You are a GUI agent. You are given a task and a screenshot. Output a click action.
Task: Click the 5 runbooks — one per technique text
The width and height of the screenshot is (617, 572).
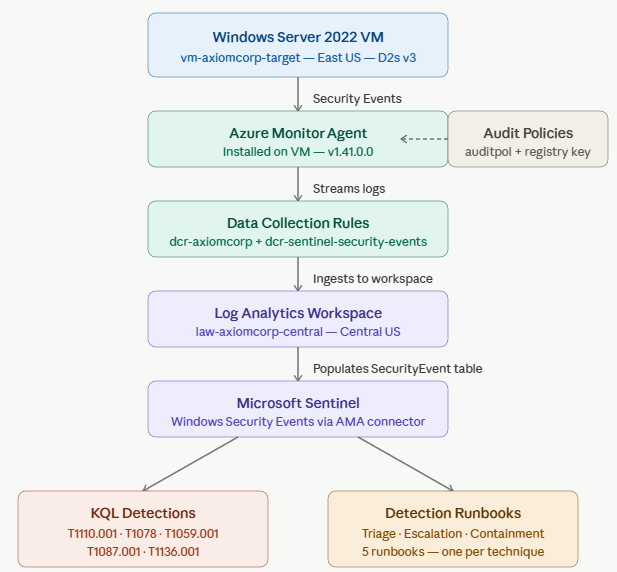point(453,552)
